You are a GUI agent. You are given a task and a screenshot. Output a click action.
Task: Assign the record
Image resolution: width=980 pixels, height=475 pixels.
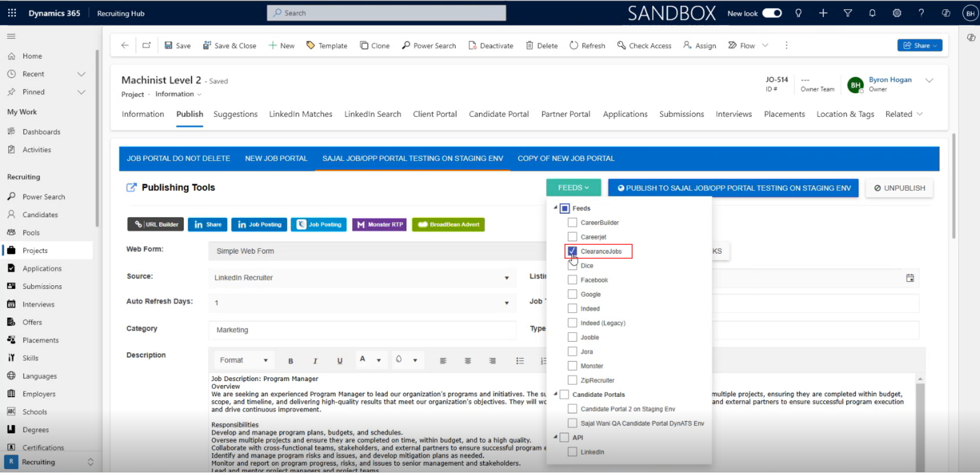pos(700,45)
